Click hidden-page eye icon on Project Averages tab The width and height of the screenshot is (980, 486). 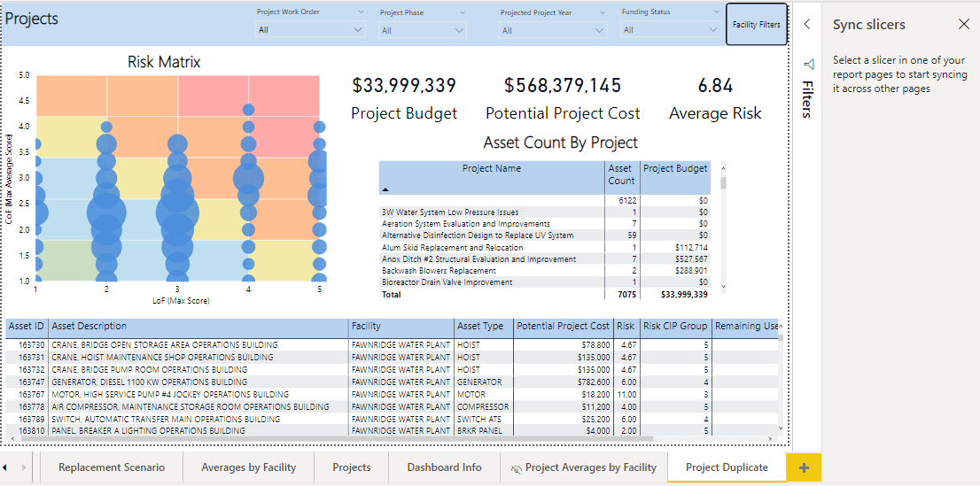coord(517,468)
